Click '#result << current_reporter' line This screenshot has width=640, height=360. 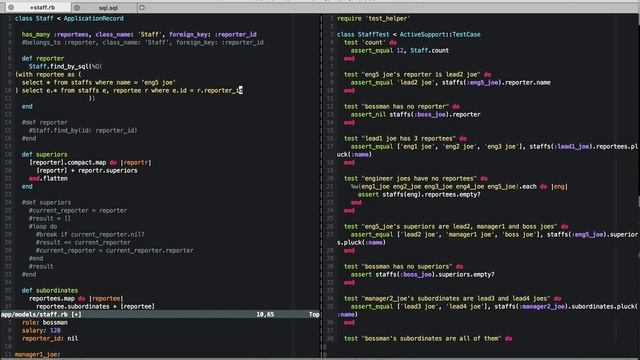[83, 242]
